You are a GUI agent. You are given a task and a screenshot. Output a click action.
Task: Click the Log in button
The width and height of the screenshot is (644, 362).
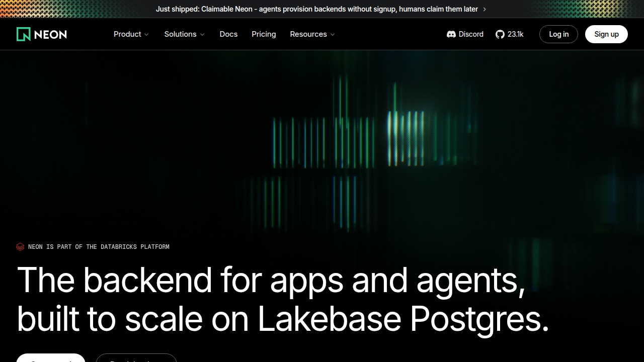click(x=558, y=34)
